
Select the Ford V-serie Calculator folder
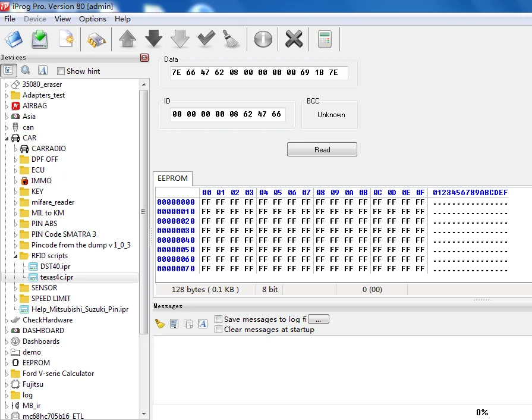[58, 374]
